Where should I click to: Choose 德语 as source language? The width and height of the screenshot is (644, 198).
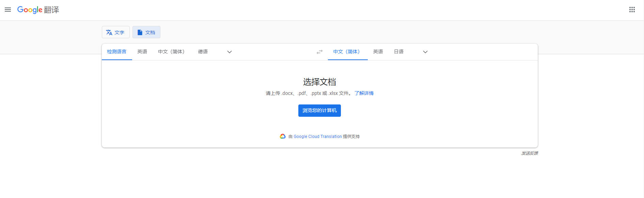coord(203,52)
